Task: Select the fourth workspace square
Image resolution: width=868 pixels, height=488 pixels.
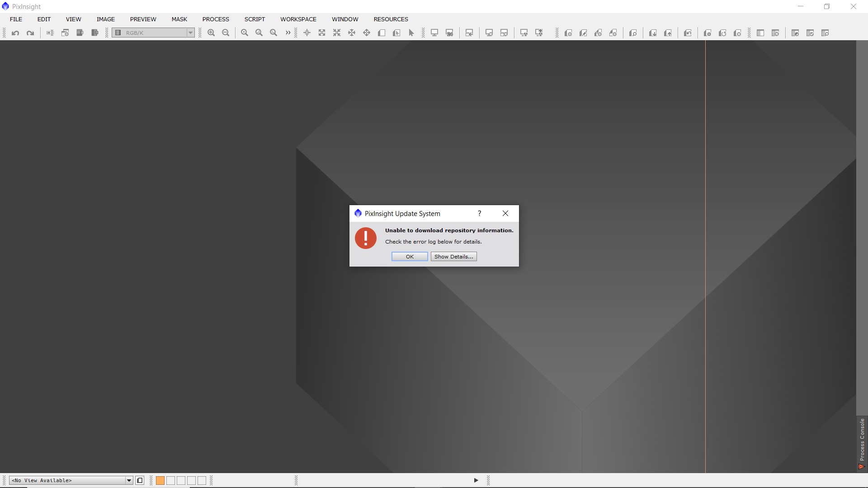Action: 191,480
